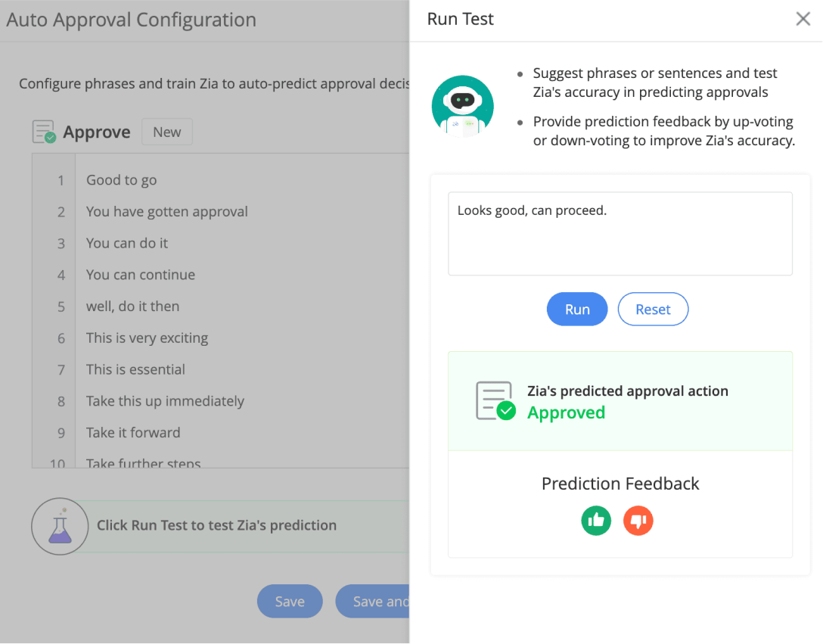Click the Save button
Screen dimensions: 823x644
click(290, 602)
